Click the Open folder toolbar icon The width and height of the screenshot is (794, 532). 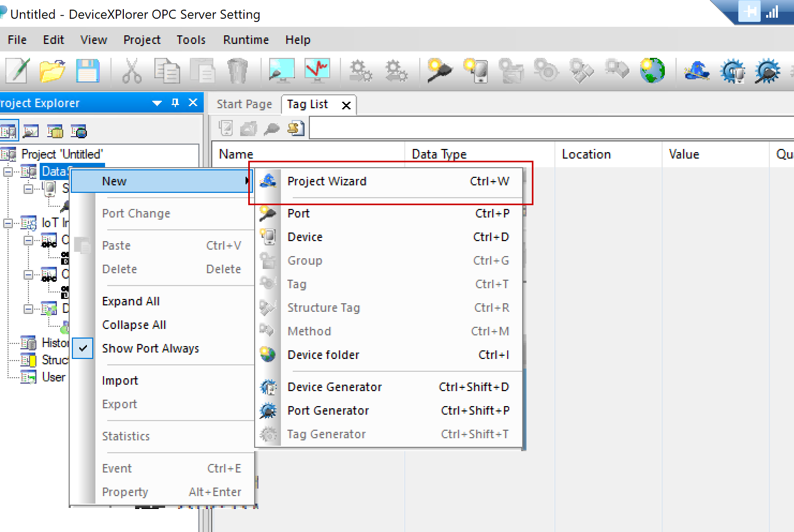52,71
